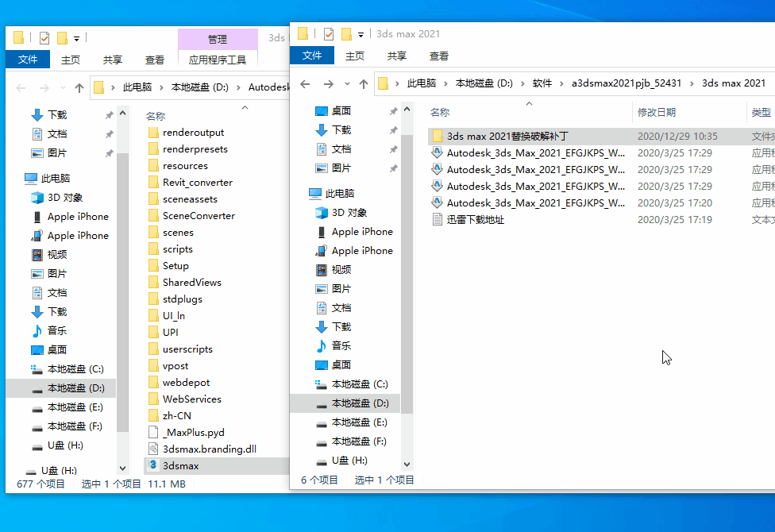Open the SharedViews folder
The image size is (775, 532).
point(192,283)
